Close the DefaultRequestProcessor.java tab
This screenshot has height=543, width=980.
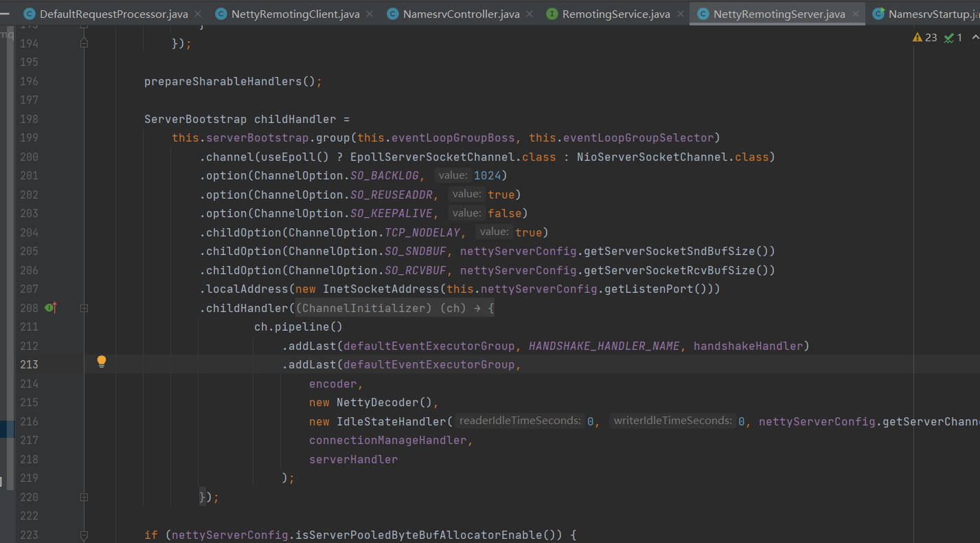[x=197, y=14]
